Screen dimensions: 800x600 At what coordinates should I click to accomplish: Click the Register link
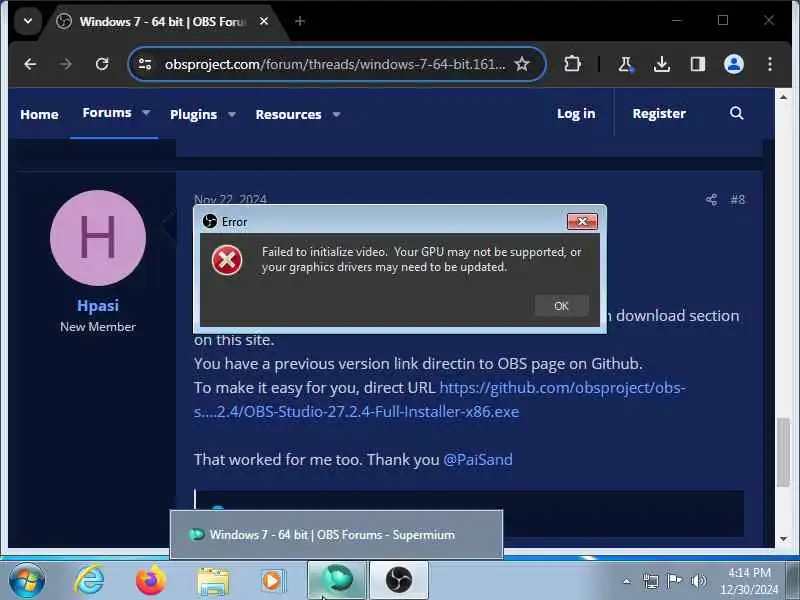tap(659, 113)
